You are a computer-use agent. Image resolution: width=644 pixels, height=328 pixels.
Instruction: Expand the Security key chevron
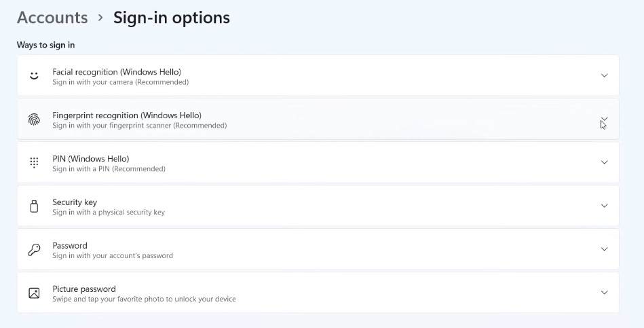[x=604, y=206]
